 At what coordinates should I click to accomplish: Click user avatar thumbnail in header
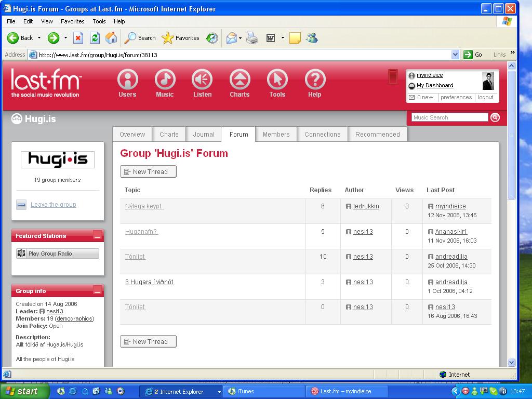point(488,81)
